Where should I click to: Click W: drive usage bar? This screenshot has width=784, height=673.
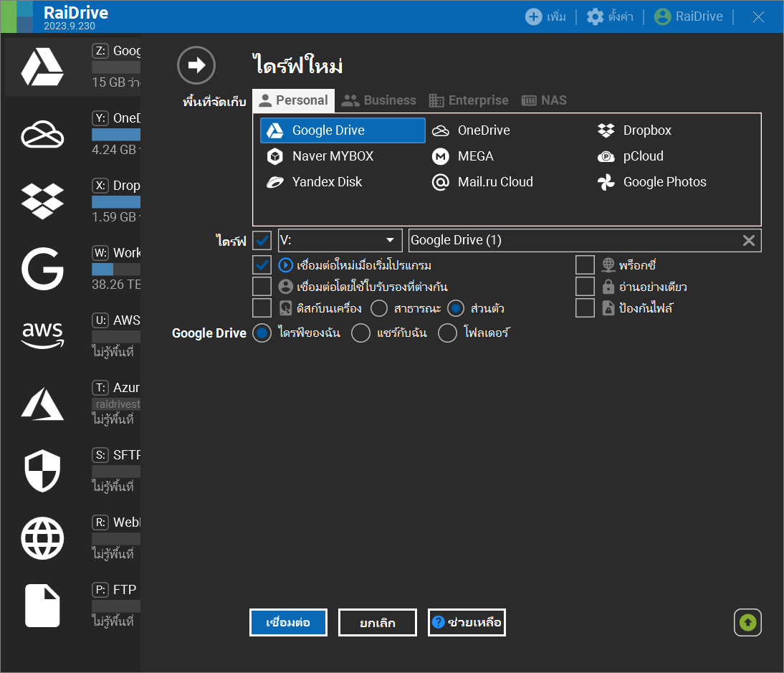(x=116, y=269)
